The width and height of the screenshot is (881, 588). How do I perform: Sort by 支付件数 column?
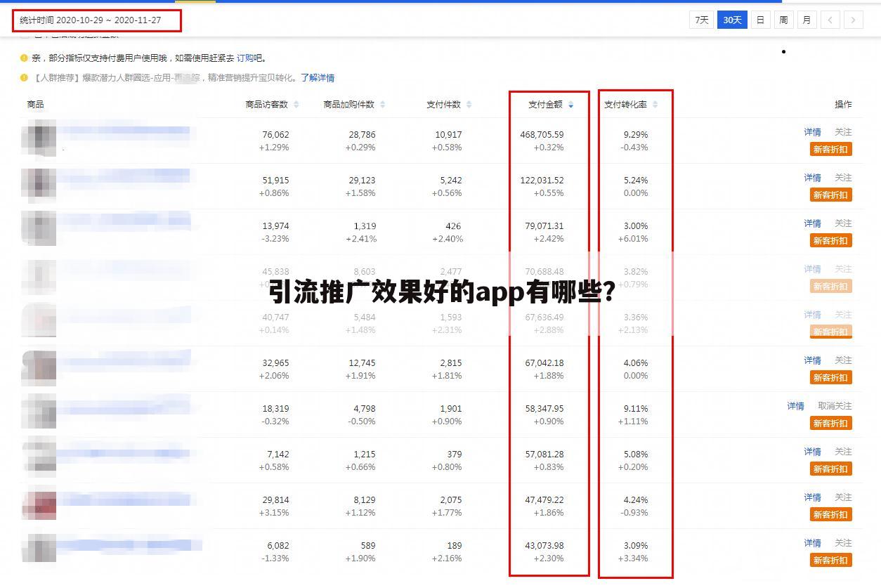449,105
